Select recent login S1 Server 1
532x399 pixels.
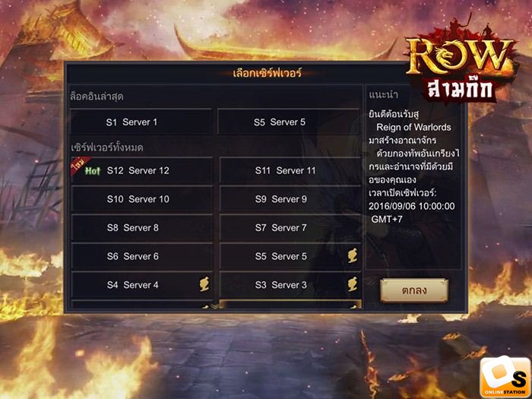(141, 122)
